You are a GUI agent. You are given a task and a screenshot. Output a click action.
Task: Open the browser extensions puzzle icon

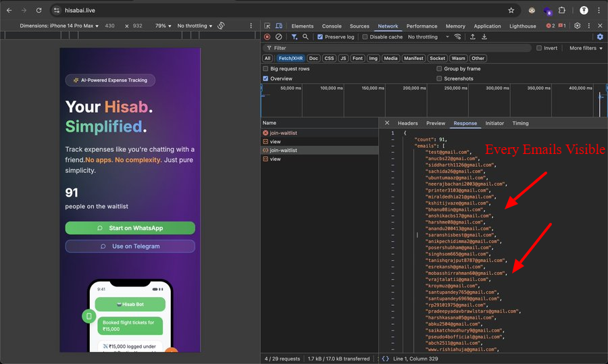pos(562,10)
